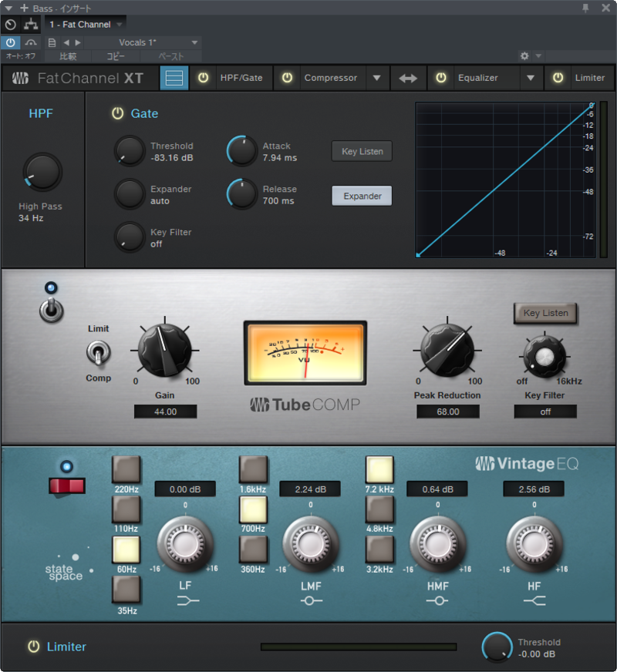The width and height of the screenshot is (617, 672).
Task: Select the 700Hz LMF frequency button
Action: (253, 509)
